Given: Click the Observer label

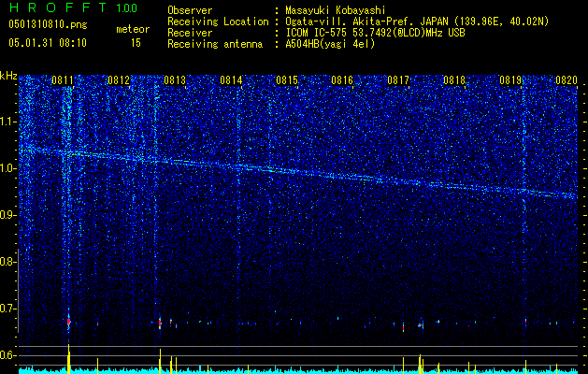Looking at the screenshot, I should [190, 10].
